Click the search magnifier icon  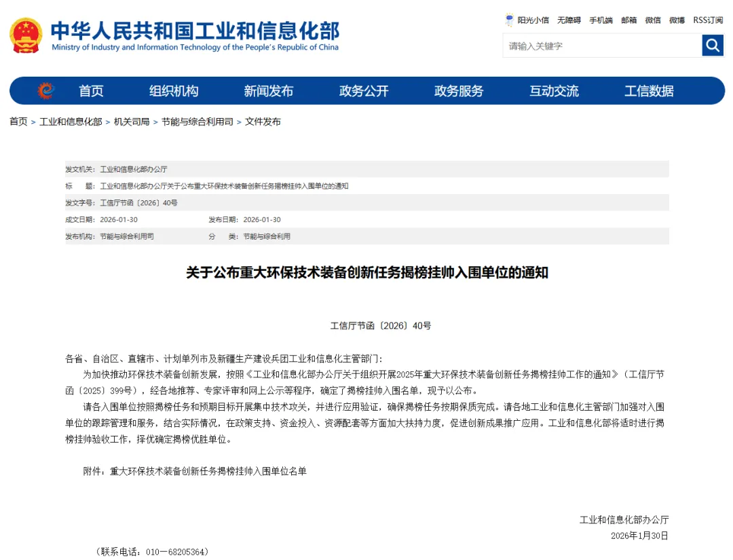pyautogui.click(x=712, y=45)
